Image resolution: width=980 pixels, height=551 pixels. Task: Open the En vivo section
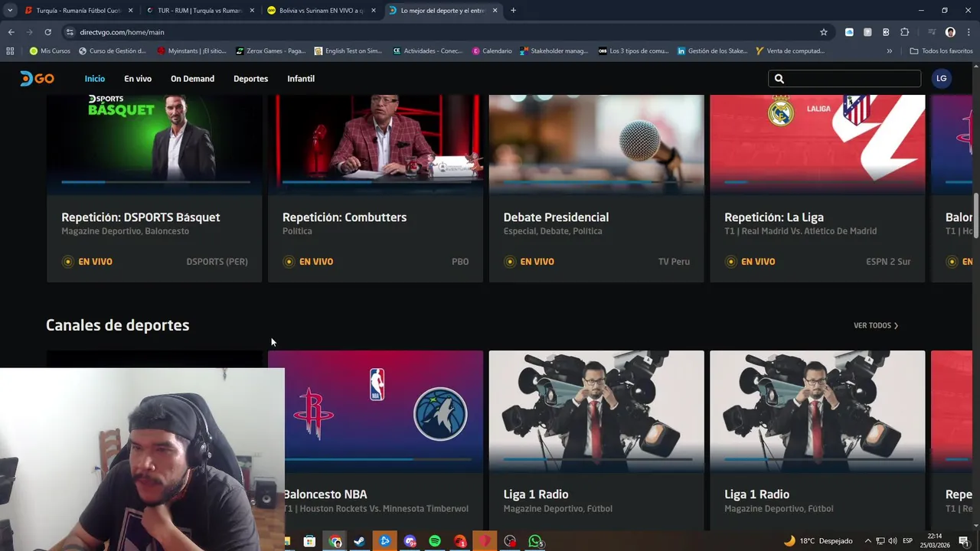pos(138,79)
